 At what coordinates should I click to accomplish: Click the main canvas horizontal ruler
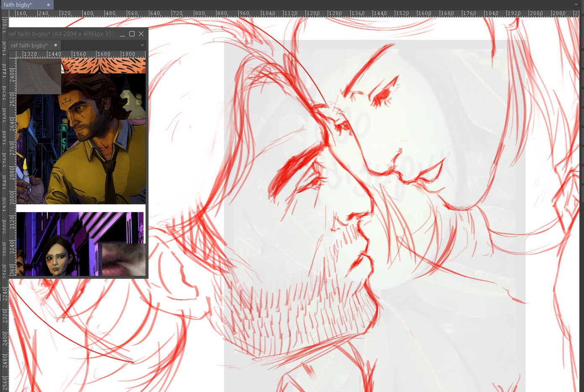tap(294, 13)
